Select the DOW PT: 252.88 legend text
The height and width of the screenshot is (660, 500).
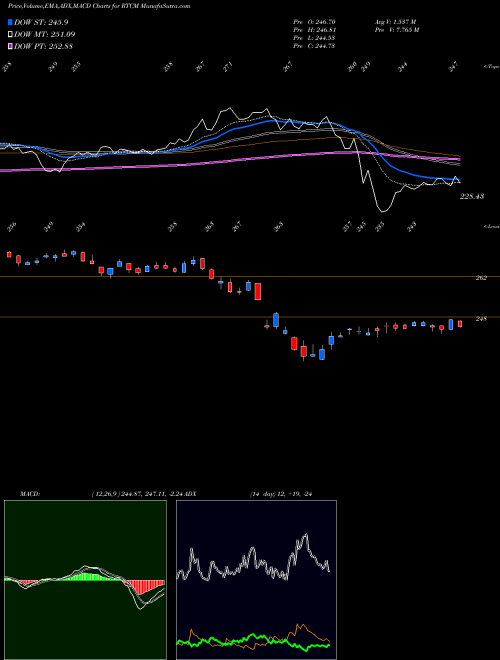[x=43, y=46]
